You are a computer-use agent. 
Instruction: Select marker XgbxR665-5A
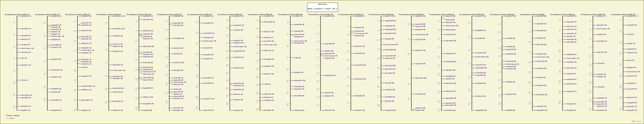390,21
